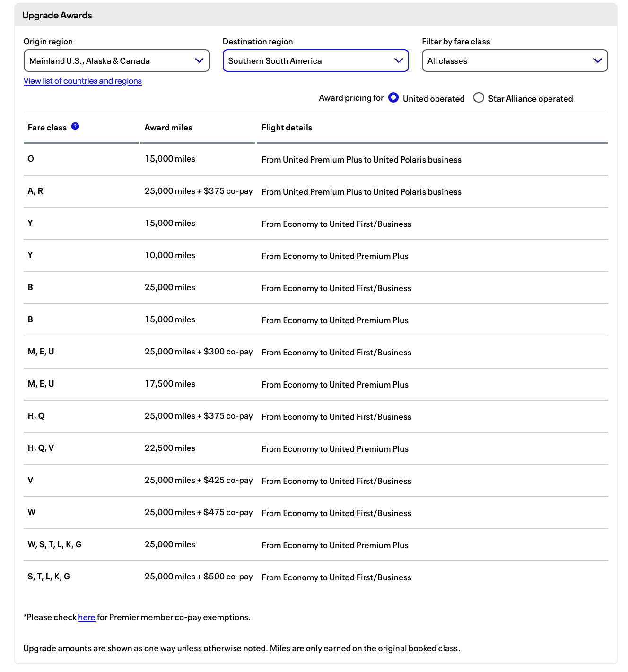Select the H, Q fare class cell
Image resolution: width=628 pixels, height=672 pixels.
coord(36,416)
